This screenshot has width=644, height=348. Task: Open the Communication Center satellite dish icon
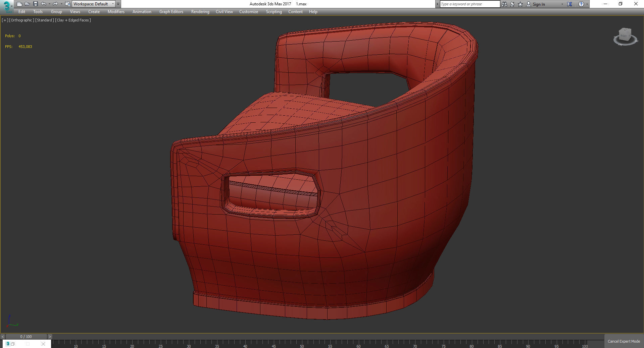(x=512, y=4)
